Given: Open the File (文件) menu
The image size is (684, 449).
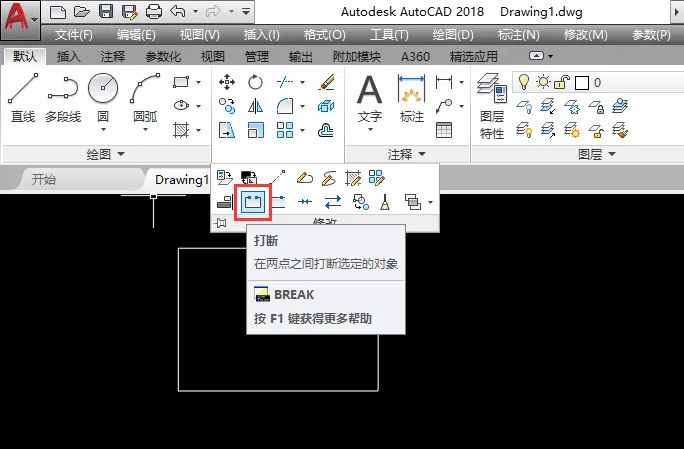Looking at the screenshot, I should 73,34.
